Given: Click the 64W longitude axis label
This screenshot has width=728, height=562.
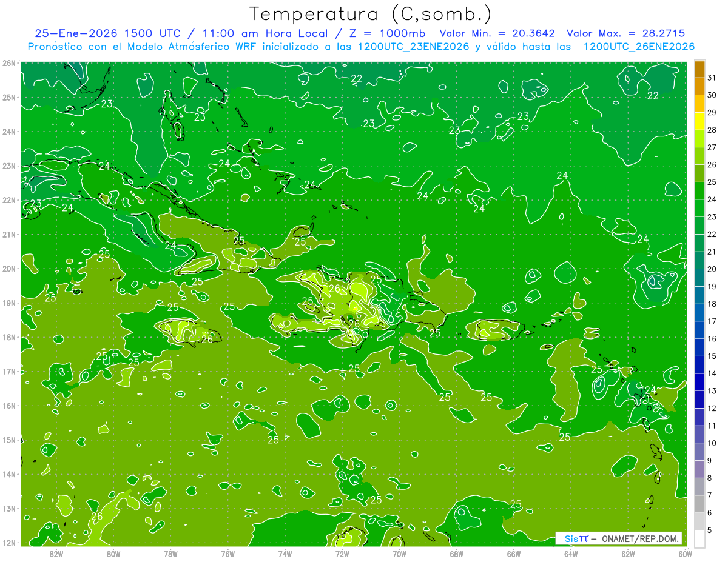Looking at the screenshot, I should [x=571, y=554].
